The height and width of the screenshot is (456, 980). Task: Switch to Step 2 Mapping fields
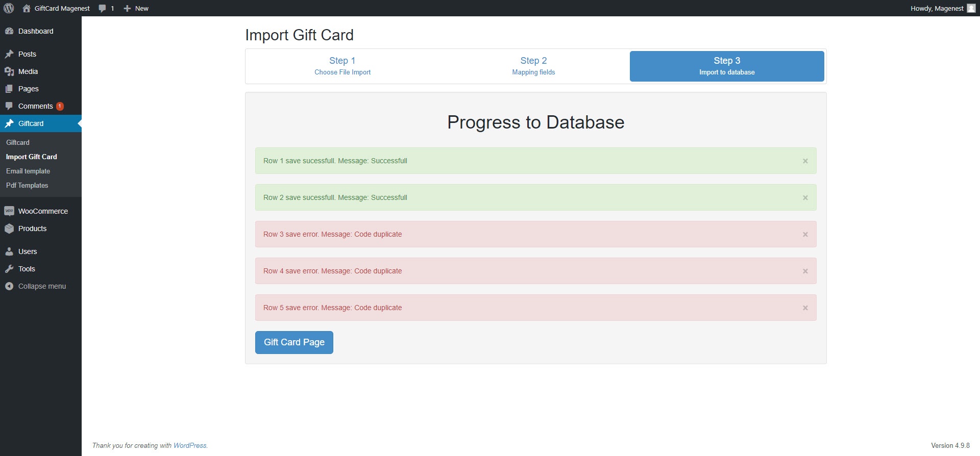click(x=533, y=66)
